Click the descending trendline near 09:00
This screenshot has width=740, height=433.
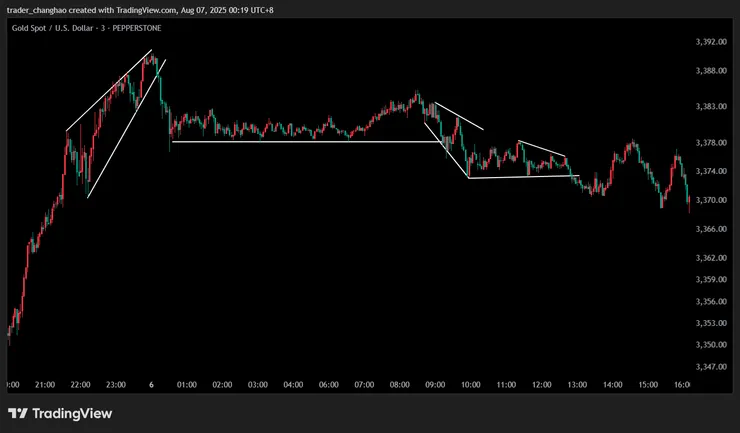[x=459, y=116]
